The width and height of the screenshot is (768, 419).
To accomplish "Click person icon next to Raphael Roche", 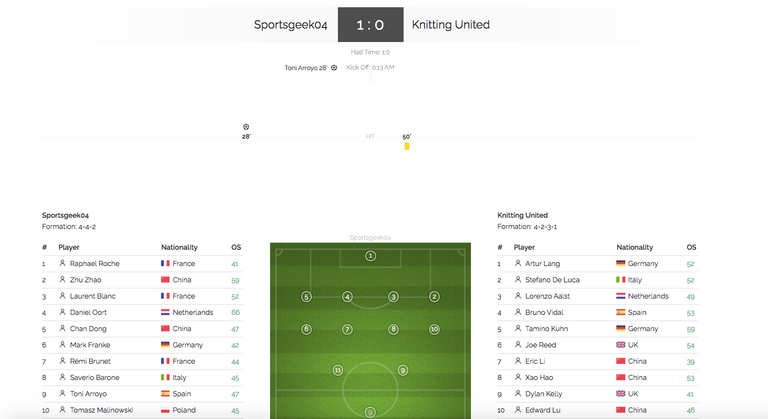I will (62, 263).
